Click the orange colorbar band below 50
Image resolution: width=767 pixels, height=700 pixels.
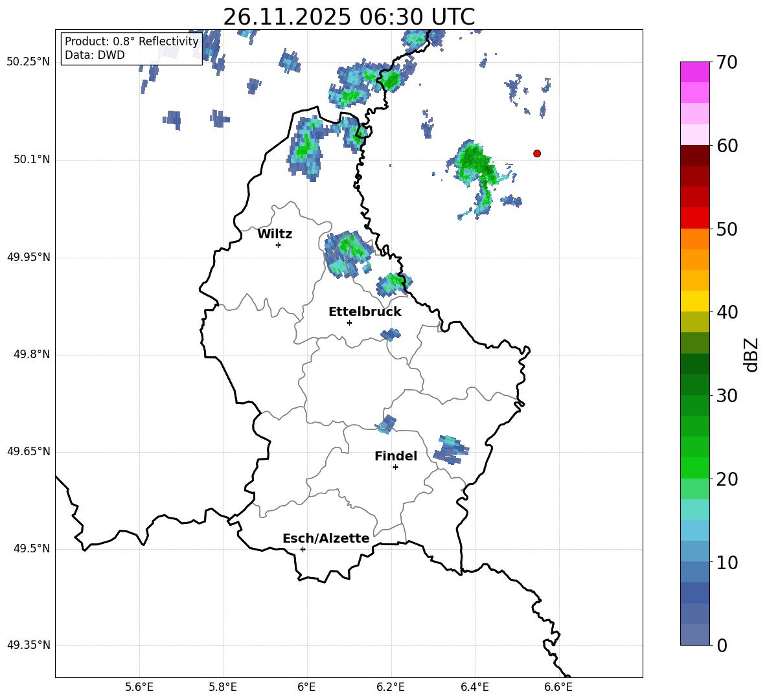(695, 238)
